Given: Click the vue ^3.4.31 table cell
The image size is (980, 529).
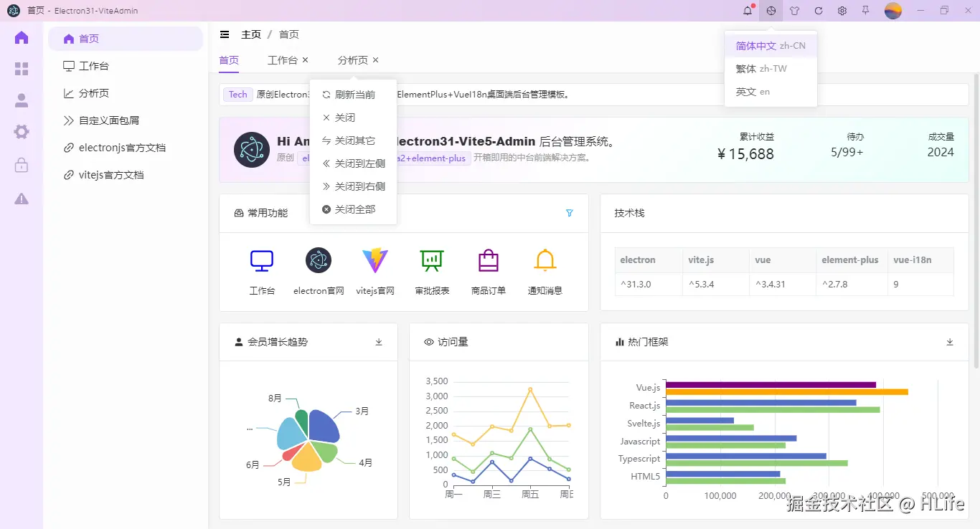Looking at the screenshot, I should [783, 284].
